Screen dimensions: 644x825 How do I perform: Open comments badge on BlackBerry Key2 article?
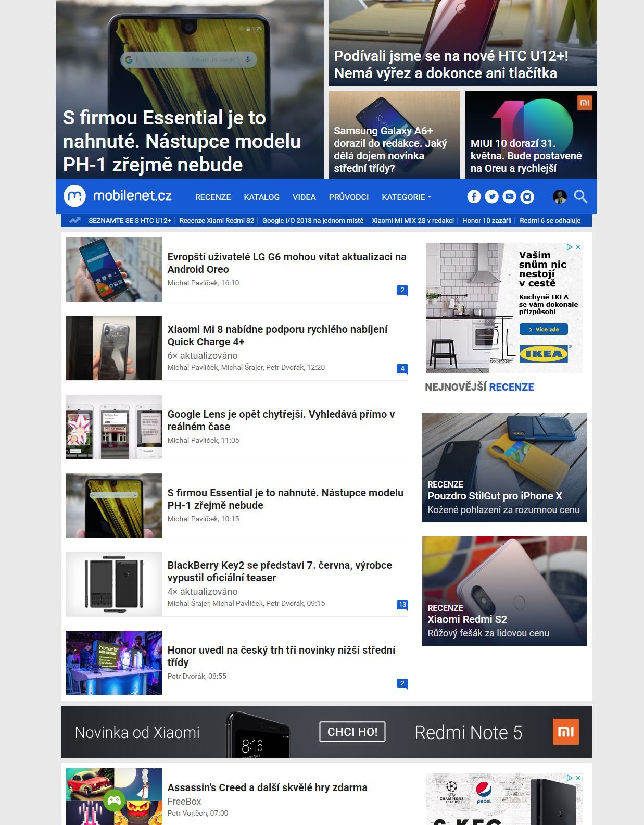point(402,605)
